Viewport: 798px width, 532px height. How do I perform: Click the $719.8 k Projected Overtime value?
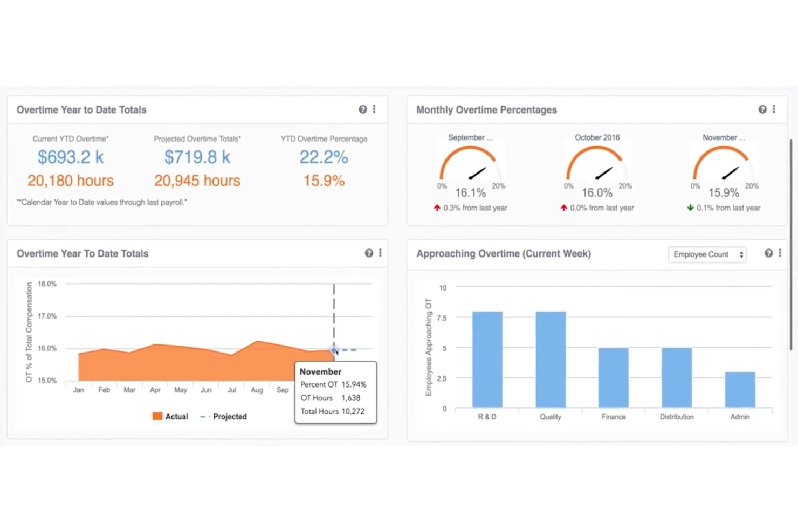pos(197,157)
